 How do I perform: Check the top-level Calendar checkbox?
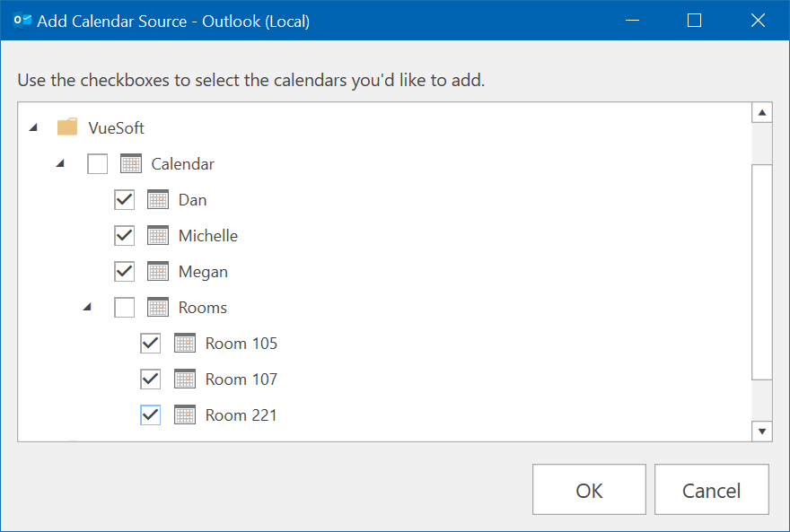(x=97, y=163)
